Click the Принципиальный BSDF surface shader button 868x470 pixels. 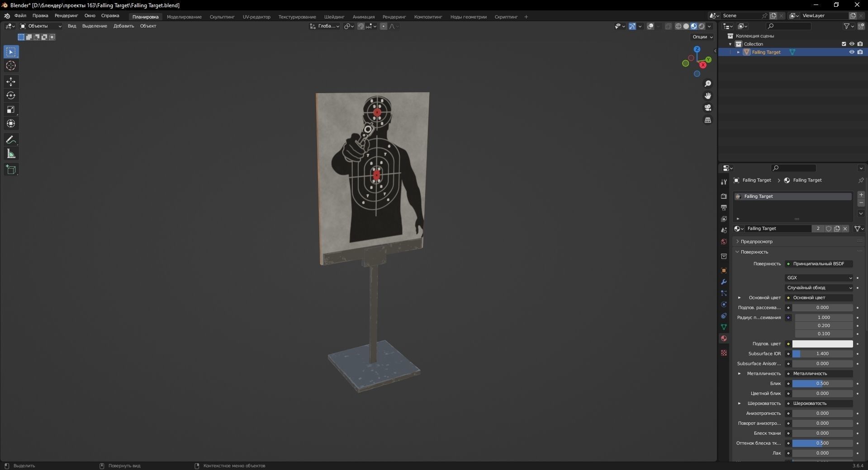click(819, 264)
